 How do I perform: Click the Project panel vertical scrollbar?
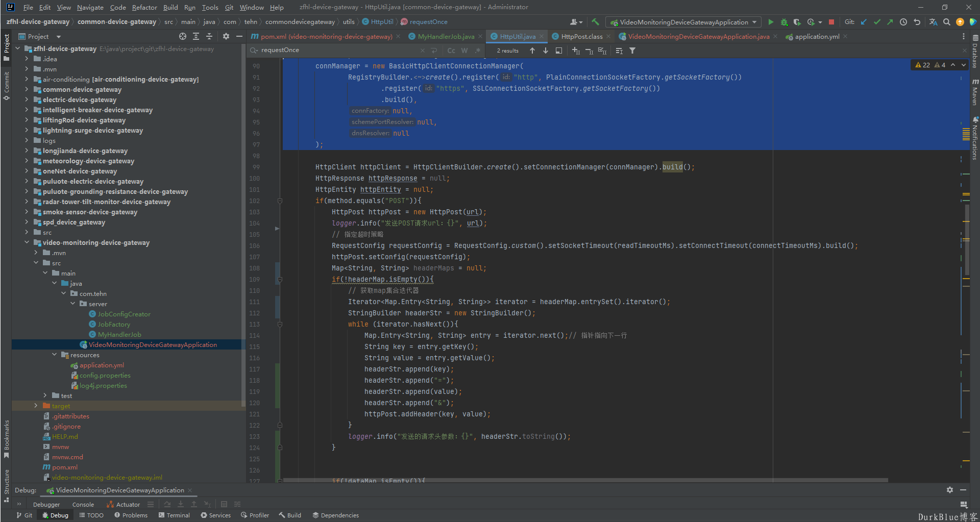coord(243,225)
